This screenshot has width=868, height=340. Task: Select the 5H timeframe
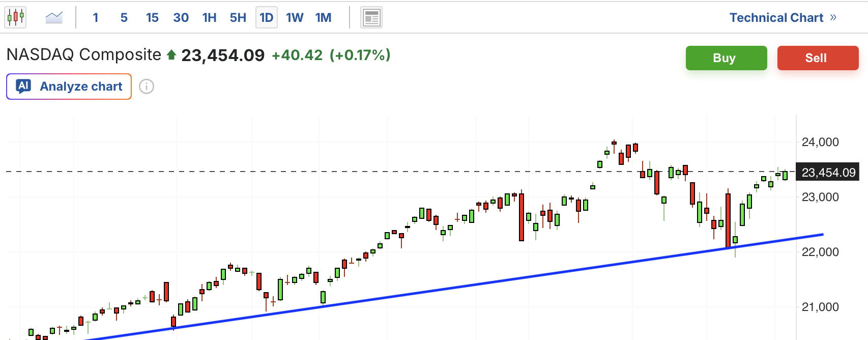coord(238,18)
